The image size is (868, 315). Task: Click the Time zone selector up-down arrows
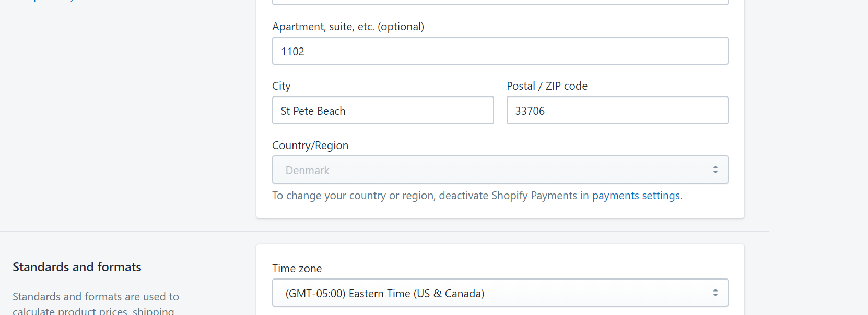[715, 293]
